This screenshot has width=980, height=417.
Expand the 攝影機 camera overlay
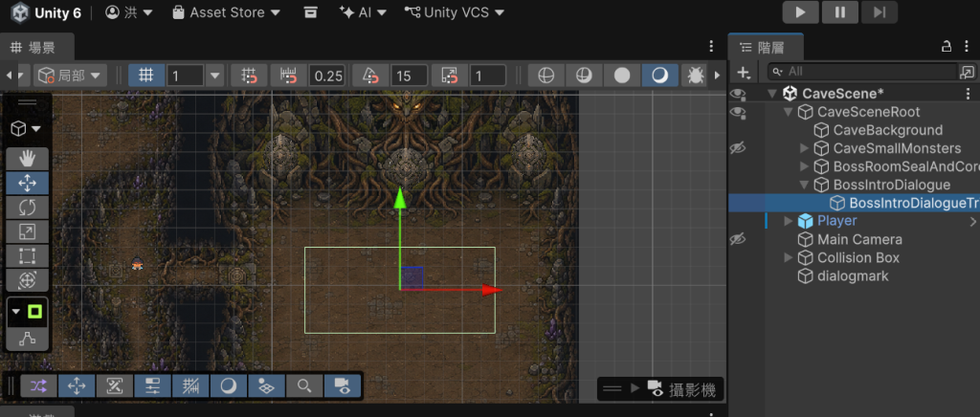click(x=635, y=388)
